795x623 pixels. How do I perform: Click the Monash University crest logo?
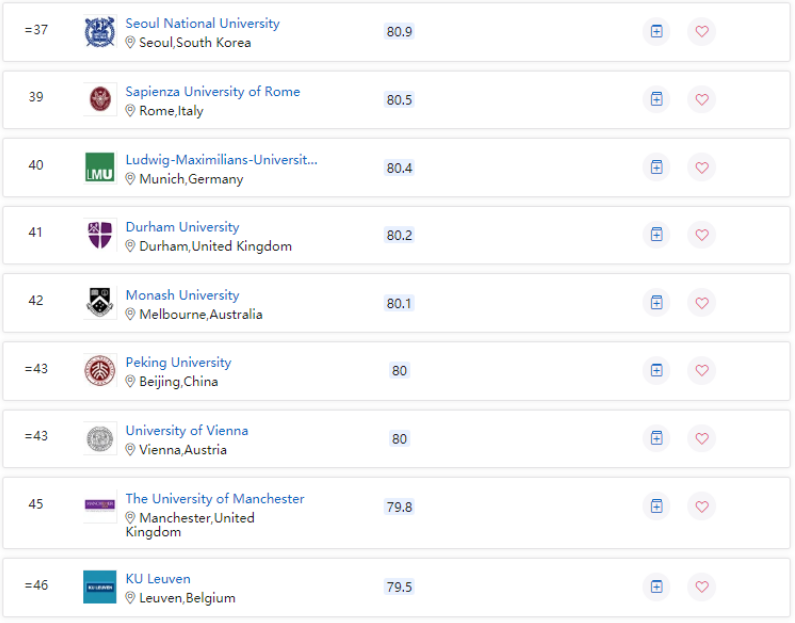tap(100, 303)
